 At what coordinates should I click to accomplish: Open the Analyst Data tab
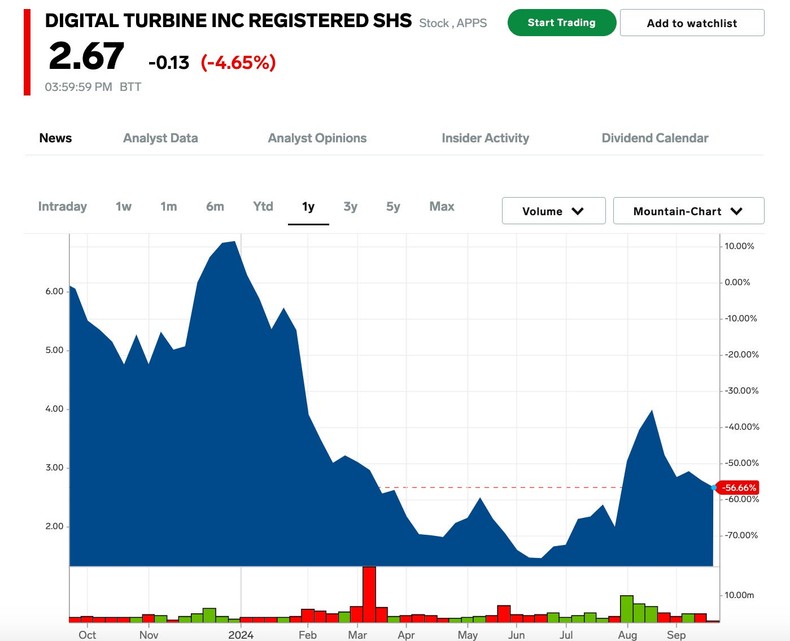tap(160, 138)
